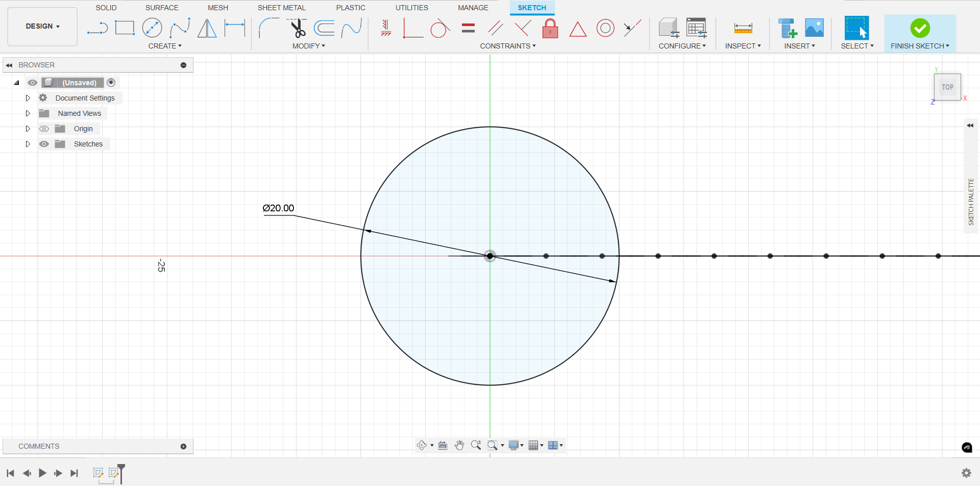Screen dimensions: 980x486
Task: Select the Center Diameter Circle tool
Action: pyautogui.click(x=152, y=28)
